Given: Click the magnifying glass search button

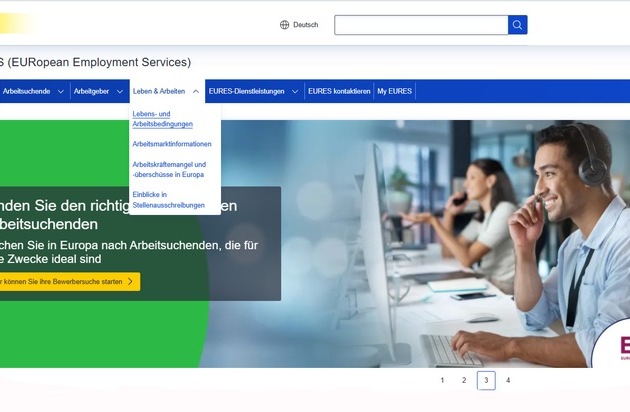Looking at the screenshot, I should [517, 25].
